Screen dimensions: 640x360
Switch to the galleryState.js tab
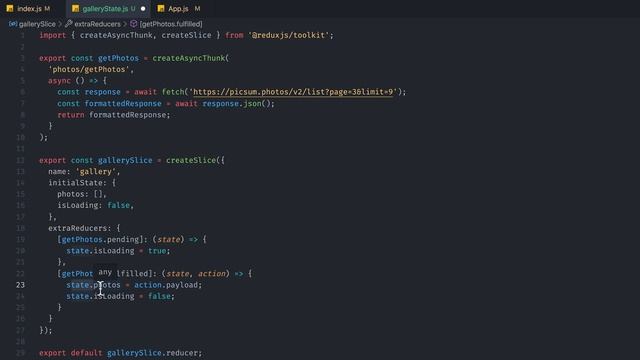point(108,9)
